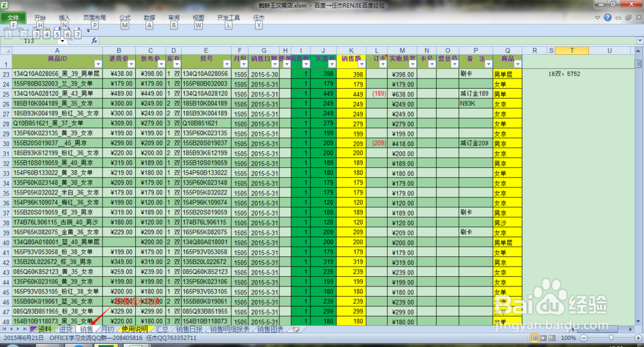Click the Excel application icon in title bar
This screenshot has height=347, width=644.
(x=4, y=5)
